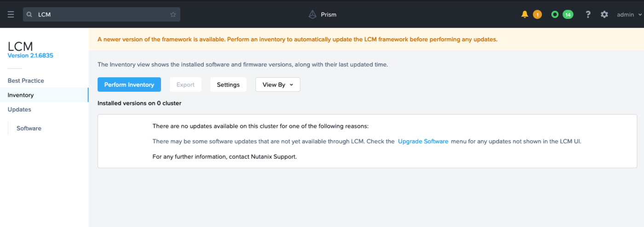Click the green tasks circle icon
The height and width of the screenshot is (227, 644).
(555, 14)
